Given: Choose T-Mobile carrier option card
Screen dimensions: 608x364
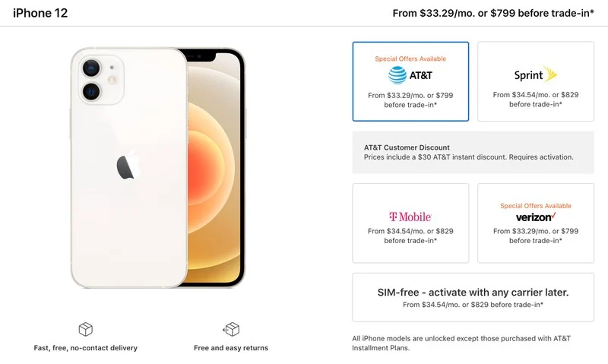Looking at the screenshot, I should coord(410,223).
